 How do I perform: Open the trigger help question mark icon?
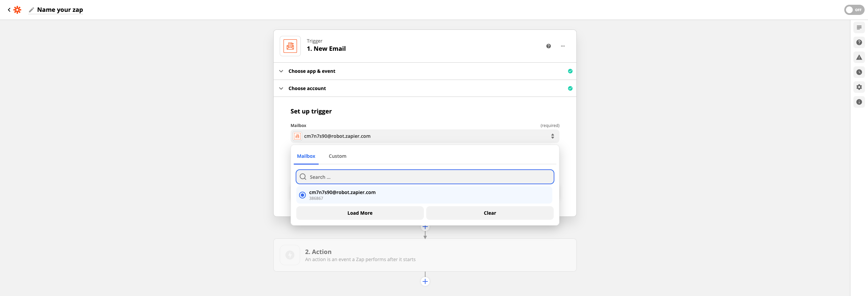pos(548,46)
